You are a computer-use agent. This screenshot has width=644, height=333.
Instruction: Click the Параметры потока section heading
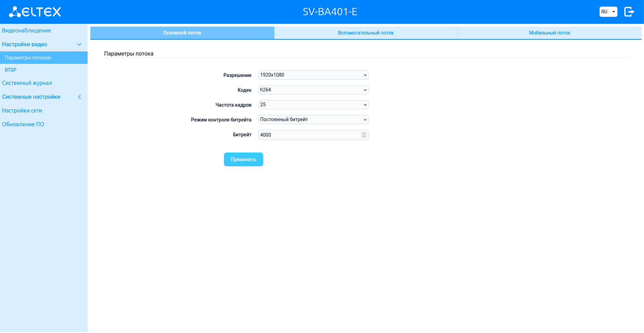[129, 53]
